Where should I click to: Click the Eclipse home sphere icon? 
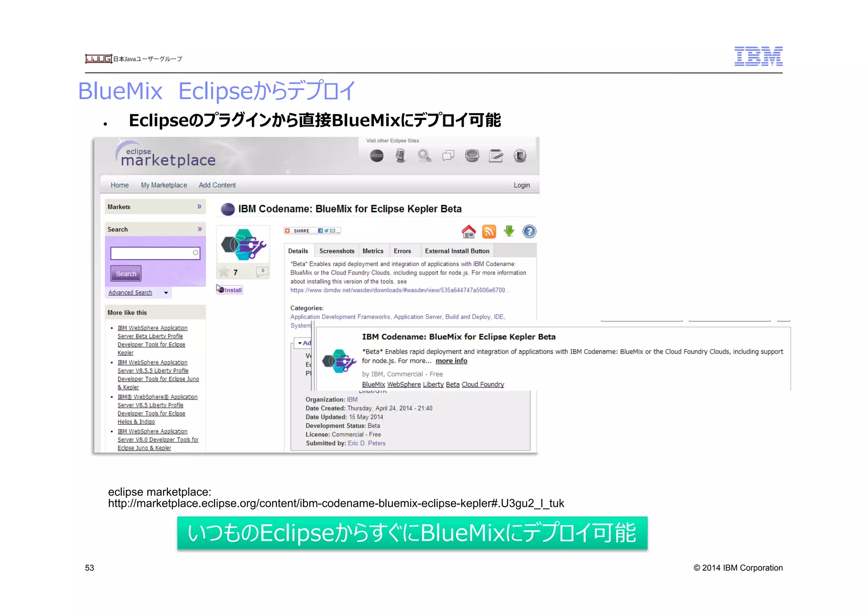(x=376, y=156)
